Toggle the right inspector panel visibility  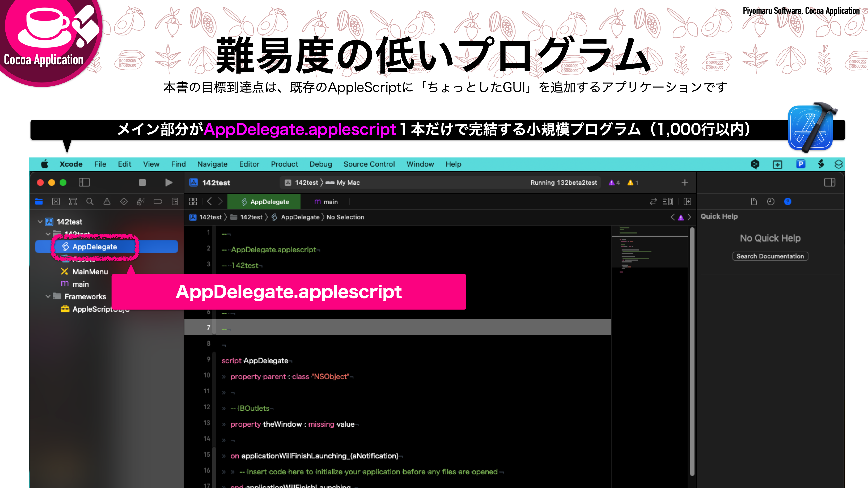point(830,182)
